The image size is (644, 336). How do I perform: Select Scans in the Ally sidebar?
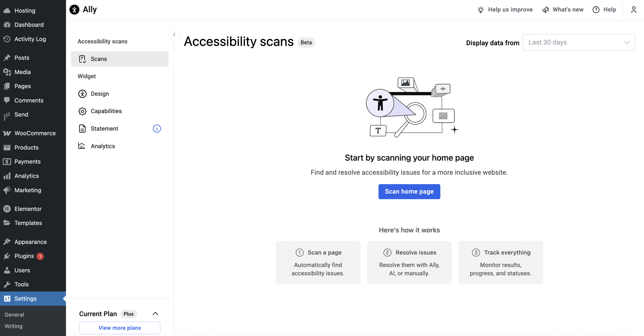[120, 59]
